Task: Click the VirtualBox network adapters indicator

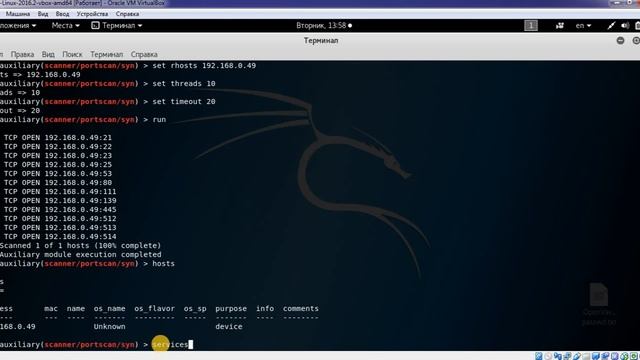Action: (567, 356)
